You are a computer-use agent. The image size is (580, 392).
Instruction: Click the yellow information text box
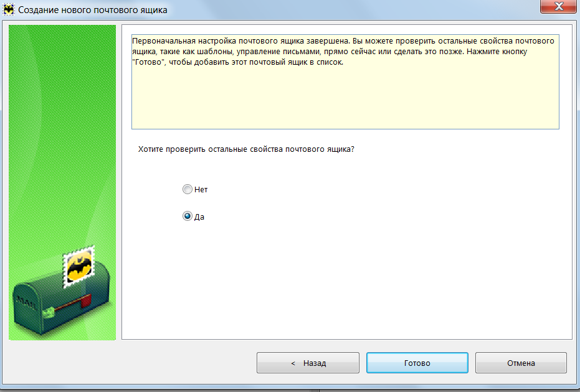(345, 82)
